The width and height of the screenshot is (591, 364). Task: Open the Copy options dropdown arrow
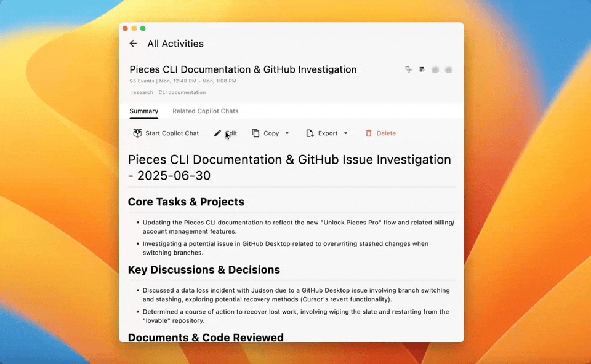click(x=287, y=133)
